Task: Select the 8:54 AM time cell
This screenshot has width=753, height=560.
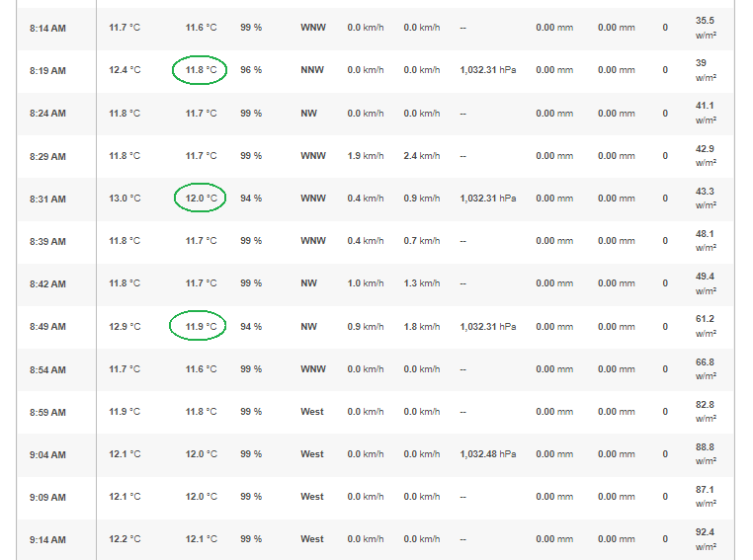Action: tap(47, 370)
